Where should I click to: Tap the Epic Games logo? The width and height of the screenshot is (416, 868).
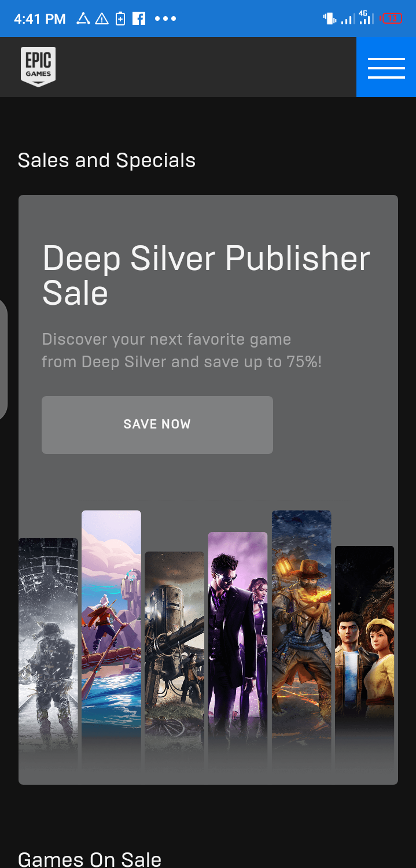coord(38,67)
